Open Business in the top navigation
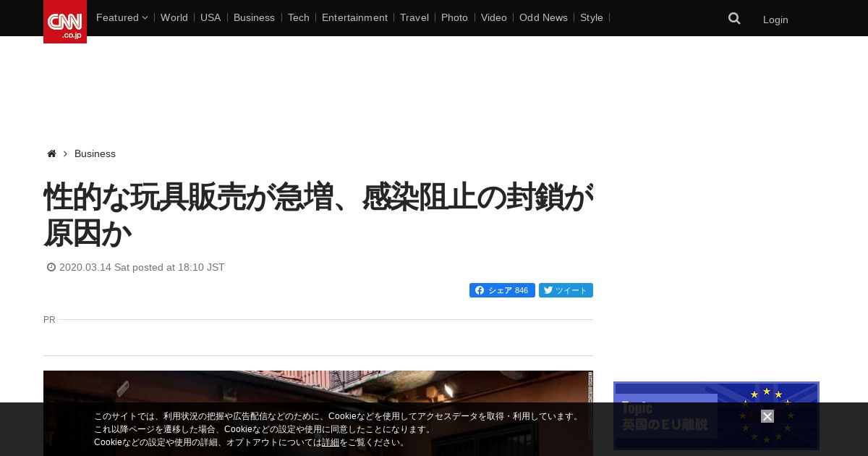 (254, 17)
